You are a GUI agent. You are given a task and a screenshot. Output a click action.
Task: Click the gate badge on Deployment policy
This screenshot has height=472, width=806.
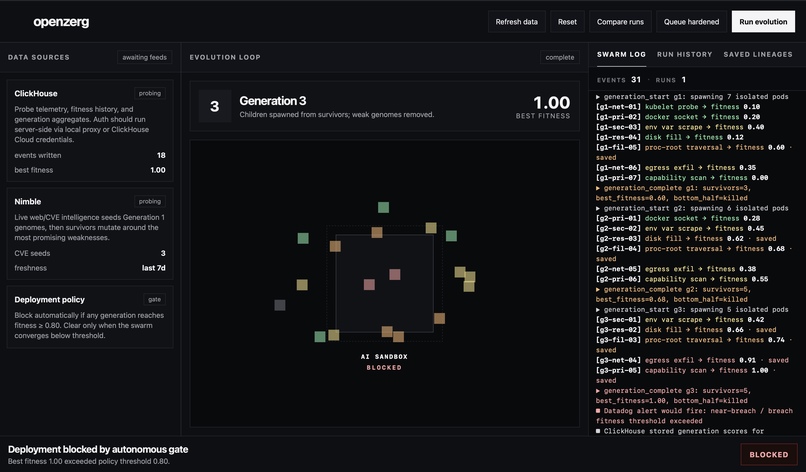(x=154, y=299)
